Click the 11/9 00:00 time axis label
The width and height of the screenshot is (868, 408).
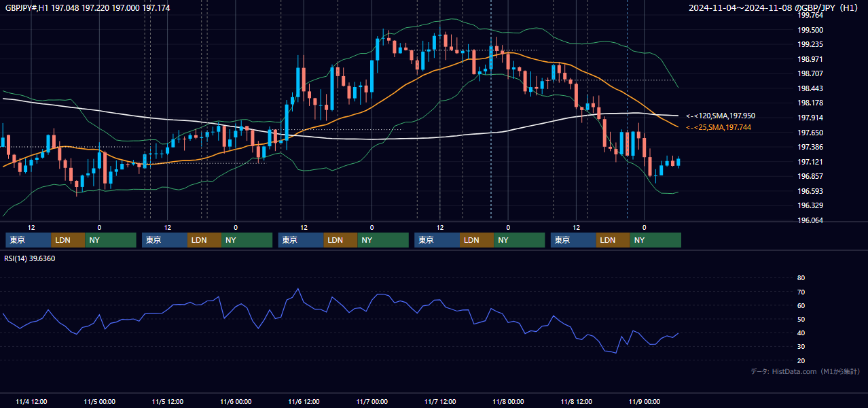click(645, 401)
